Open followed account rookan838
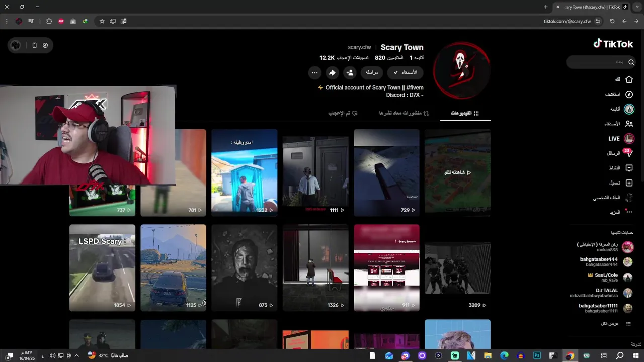This screenshot has height=362, width=644. pyautogui.click(x=605, y=247)
